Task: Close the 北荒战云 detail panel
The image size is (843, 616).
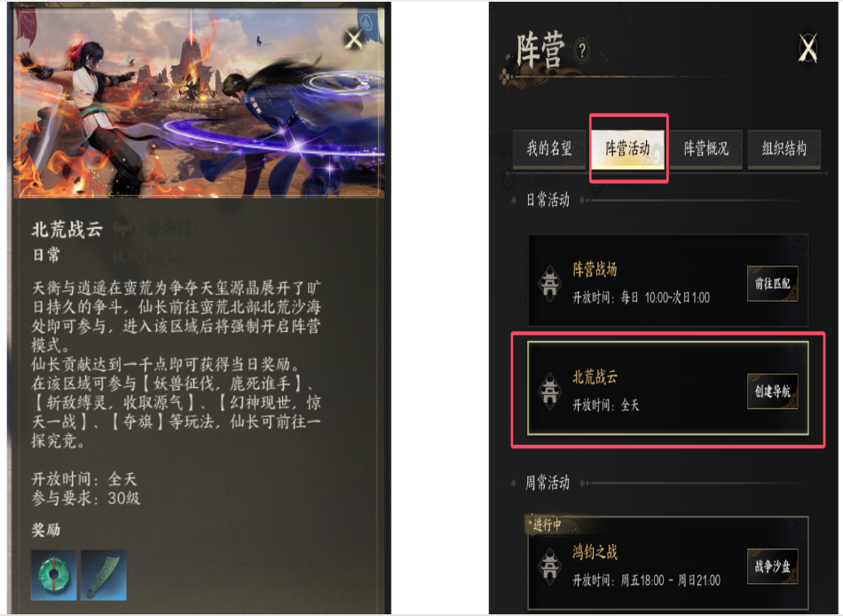Action: coord(353,39)
